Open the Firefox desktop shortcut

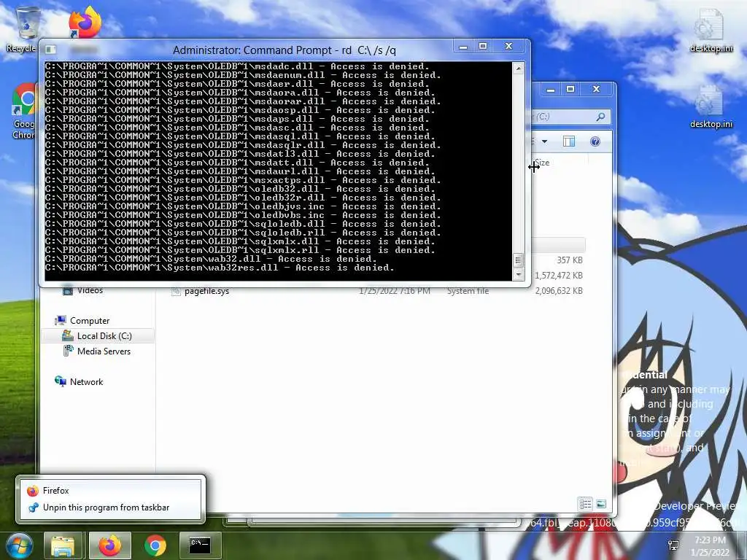85,22
